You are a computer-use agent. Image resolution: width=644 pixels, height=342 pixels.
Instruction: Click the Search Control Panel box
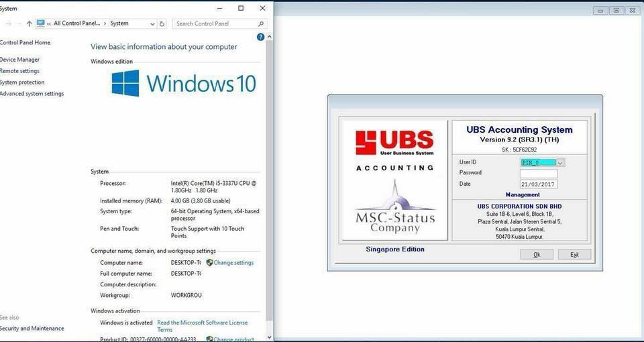click(x=220, y=24)
